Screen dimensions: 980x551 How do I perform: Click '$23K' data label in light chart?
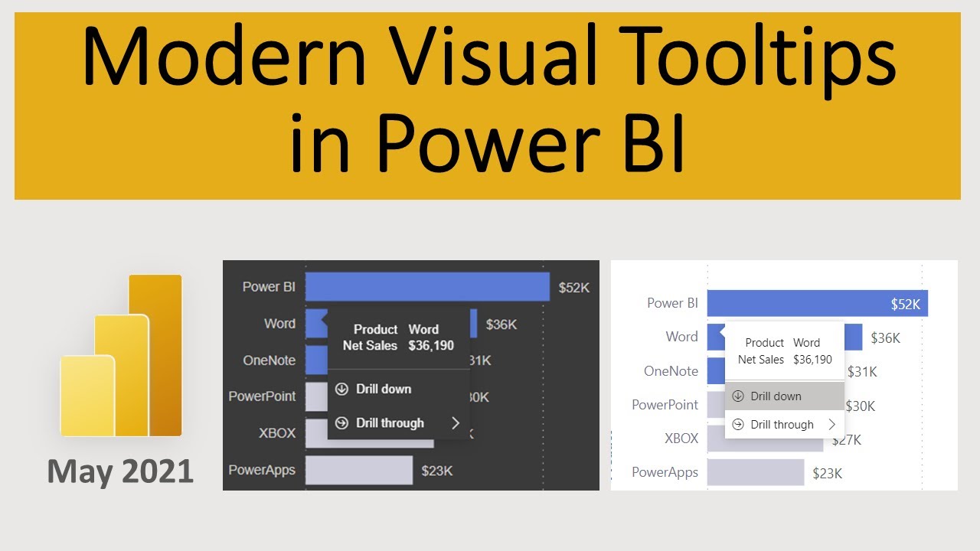[828, 473]
